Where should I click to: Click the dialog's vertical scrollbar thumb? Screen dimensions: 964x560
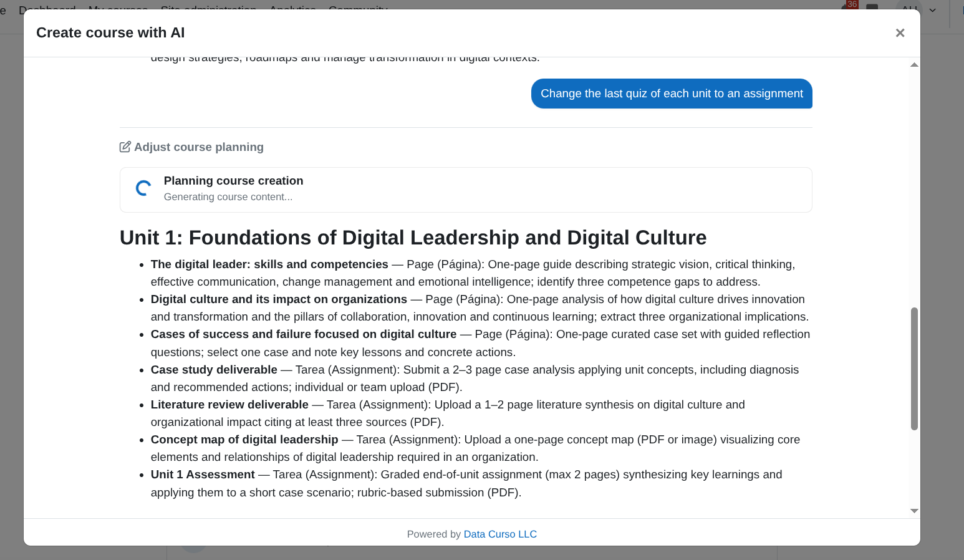(914, 368)
